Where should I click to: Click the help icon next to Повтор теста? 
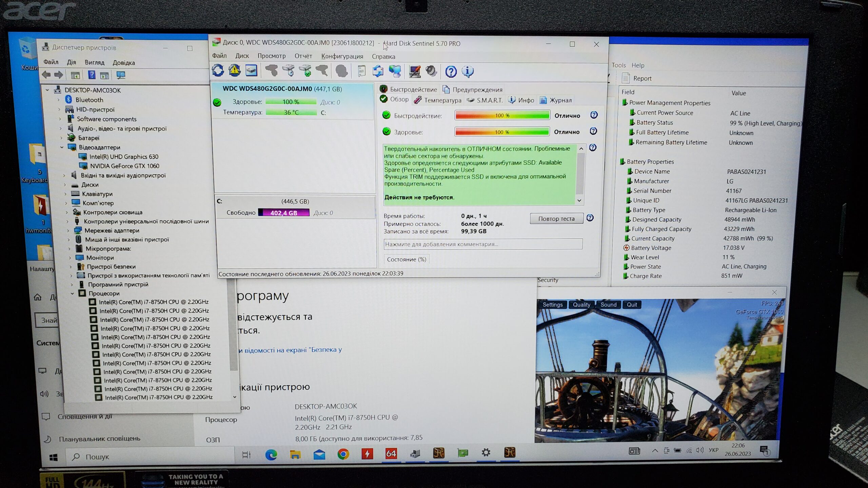(x=590, y=218)
